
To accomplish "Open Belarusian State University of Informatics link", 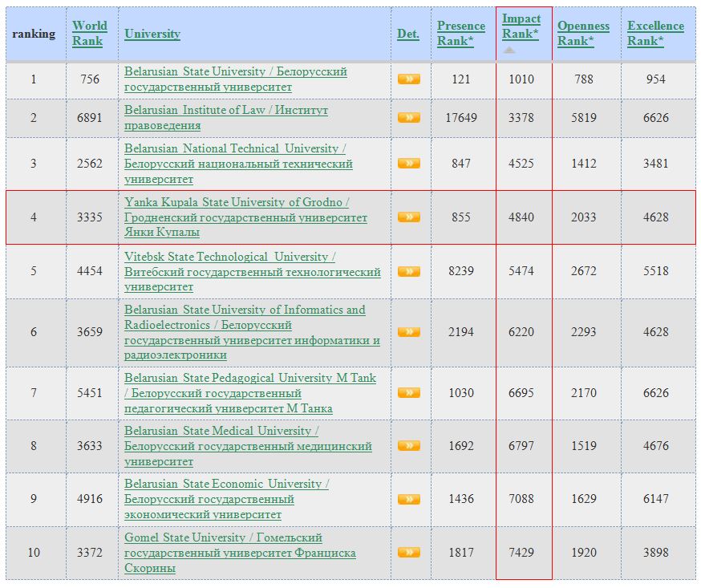I will (x=252, y=332).
